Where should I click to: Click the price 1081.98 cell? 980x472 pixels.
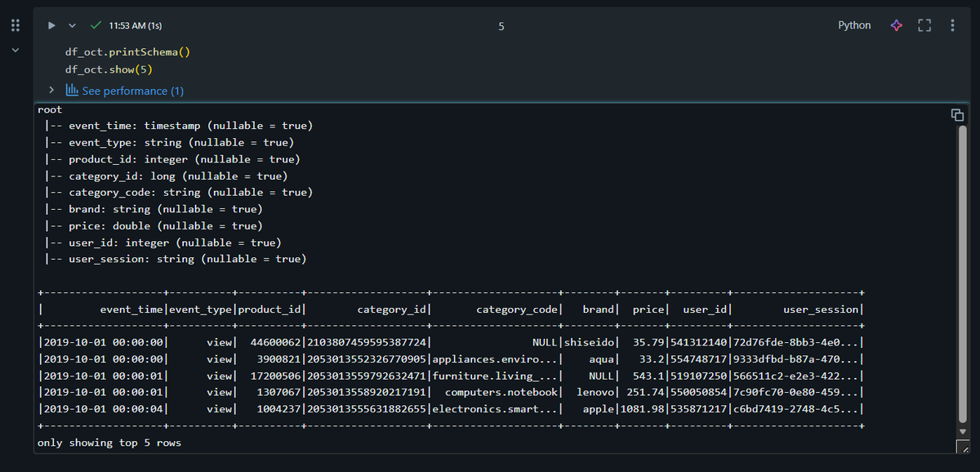pyautogui.click(x=643, y=409)
